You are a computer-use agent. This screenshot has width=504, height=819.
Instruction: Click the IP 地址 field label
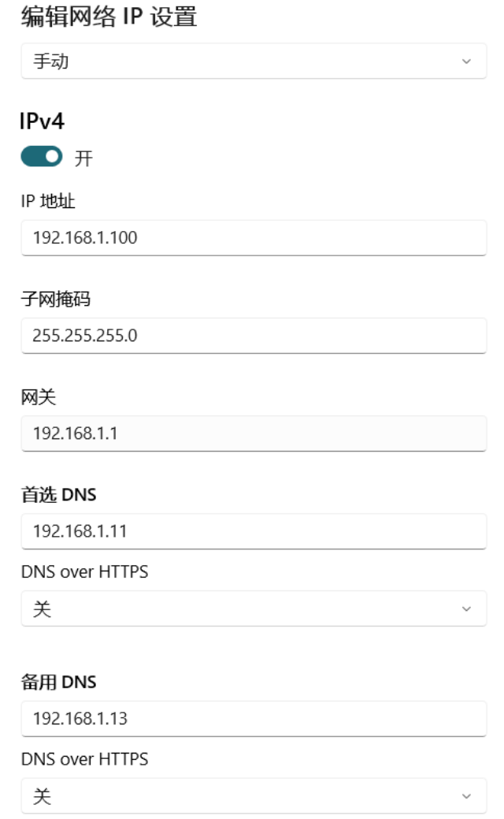click(48, 201)
